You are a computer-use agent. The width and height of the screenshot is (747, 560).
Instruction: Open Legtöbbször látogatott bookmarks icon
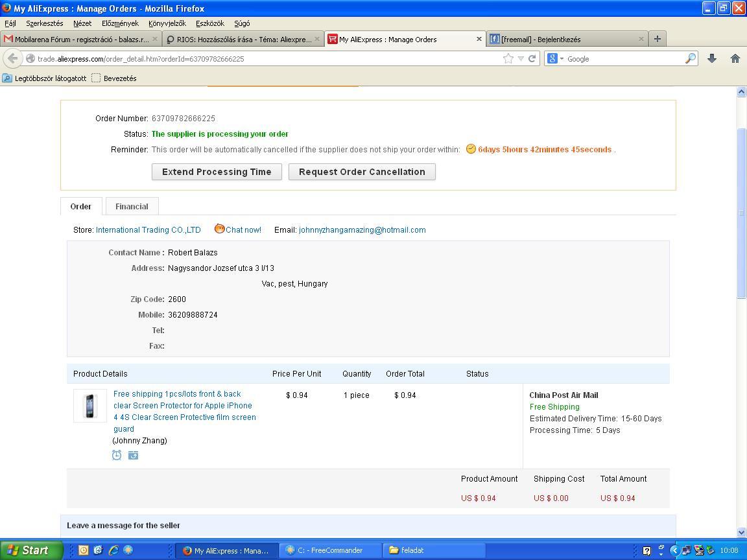pos(7,78)
